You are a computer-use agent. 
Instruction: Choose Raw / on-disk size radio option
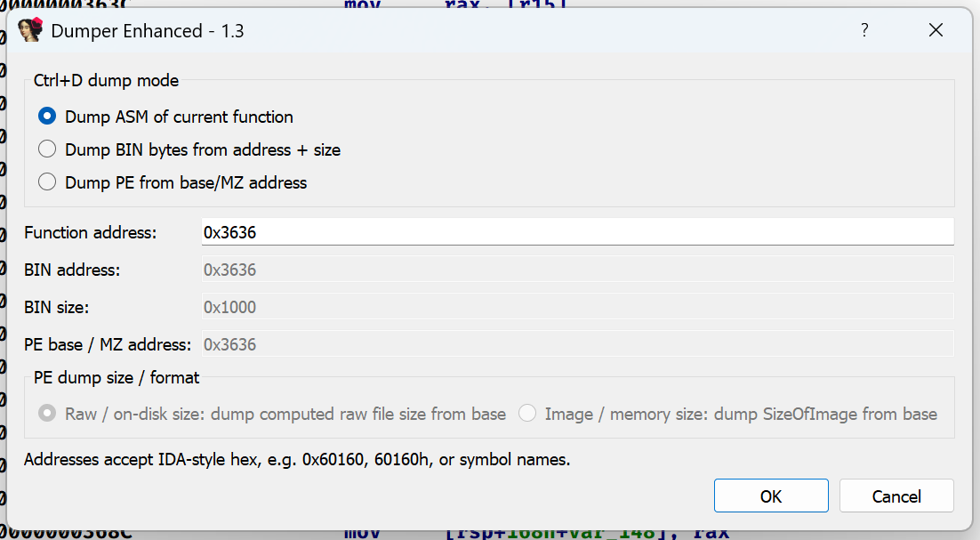pyautogui.click(x=272, y=414)
